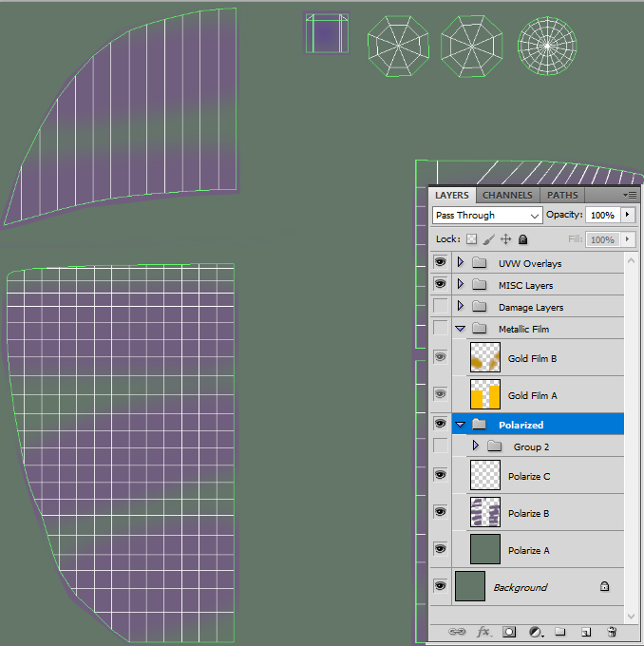This screenshot has width=644, height=646.
Task: Select the 'Polarize C' layer name
Action: pyautogui.click(x=529, y=476)
